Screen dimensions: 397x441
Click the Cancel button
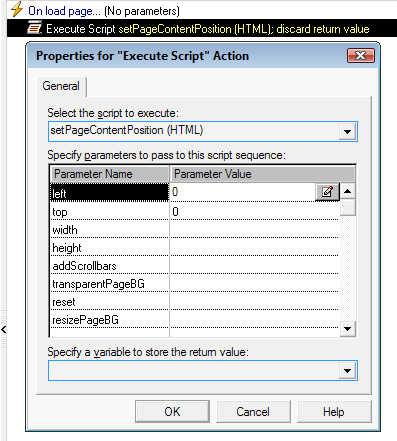coord(253,412)
